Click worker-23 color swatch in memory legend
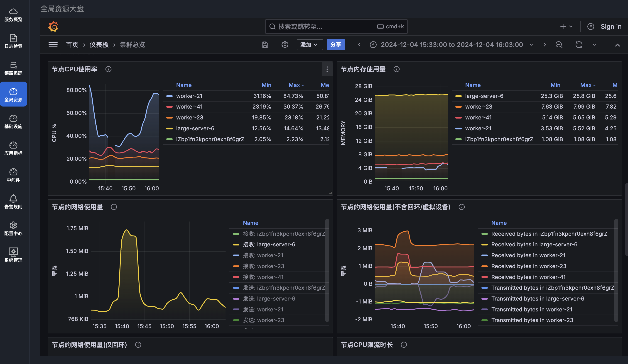 (459, 107)
